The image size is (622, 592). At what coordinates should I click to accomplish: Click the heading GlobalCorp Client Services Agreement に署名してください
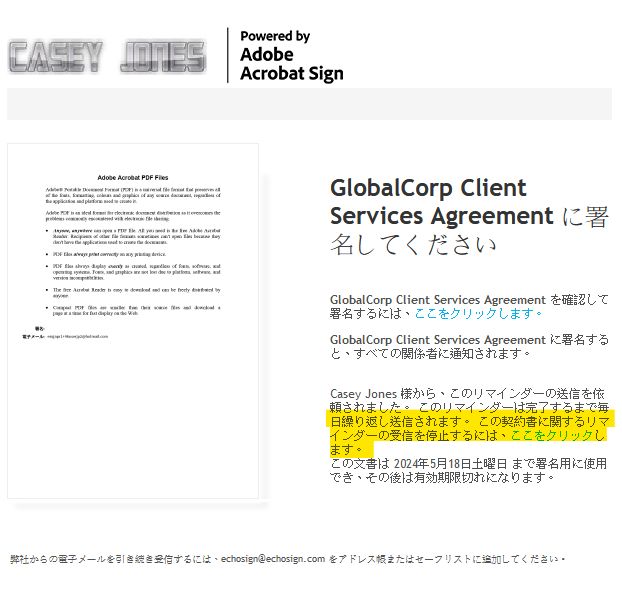[469, 216]
